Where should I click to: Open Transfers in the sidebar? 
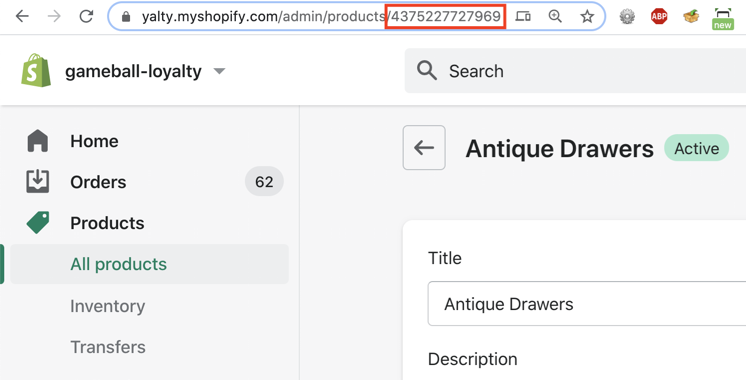tap(108, 347)
